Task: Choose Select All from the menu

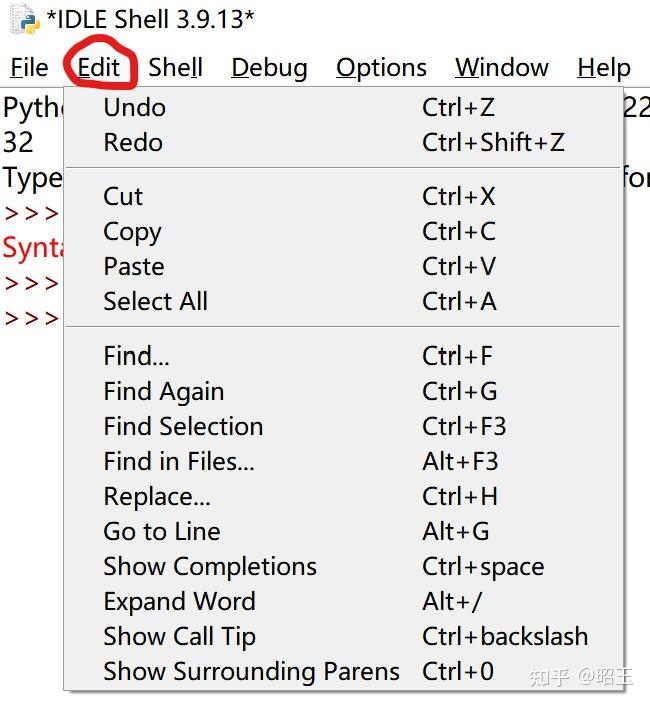Action: click(x=156, y=301)
